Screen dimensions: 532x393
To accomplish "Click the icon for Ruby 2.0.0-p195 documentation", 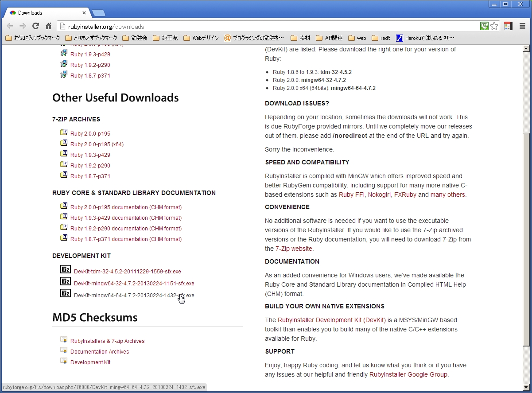I will [x=64, y=206].
